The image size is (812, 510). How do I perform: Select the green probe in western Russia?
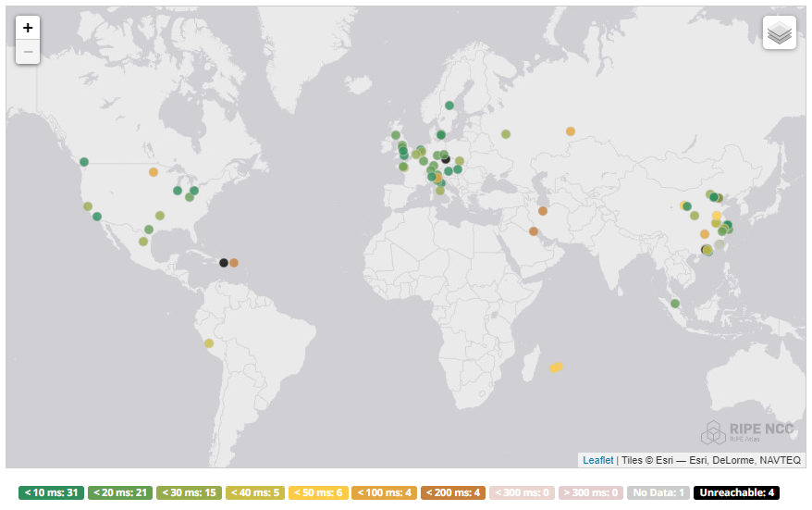[506, 134]
